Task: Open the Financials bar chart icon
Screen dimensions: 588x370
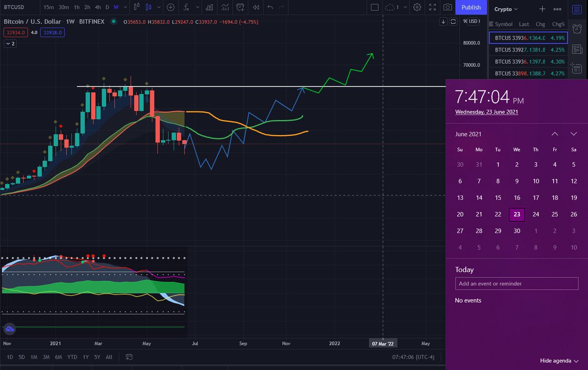Action: coord(209,7)
